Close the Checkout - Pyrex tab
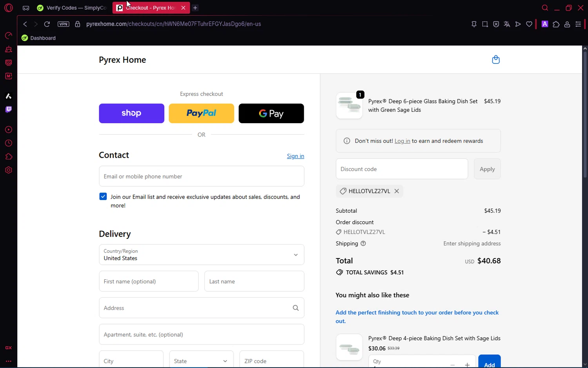This screenshot has height=368, width=588. (183, 8)
